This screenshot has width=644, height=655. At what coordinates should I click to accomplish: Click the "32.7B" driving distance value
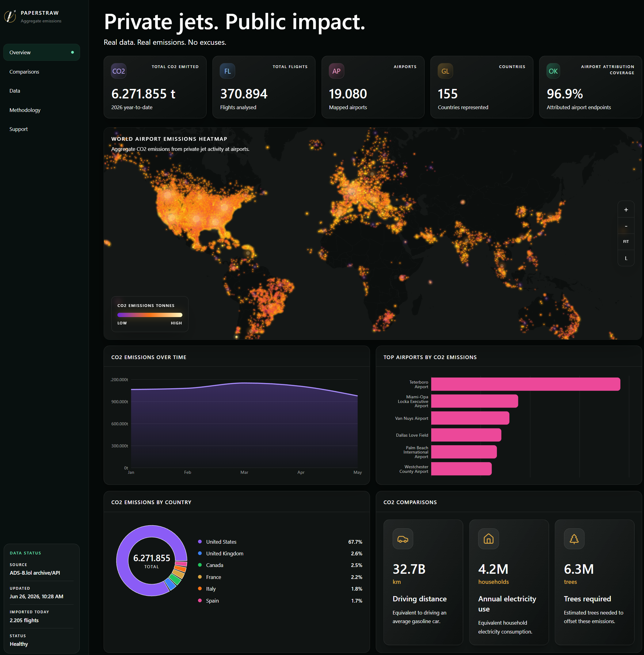[x=409, y=569]
